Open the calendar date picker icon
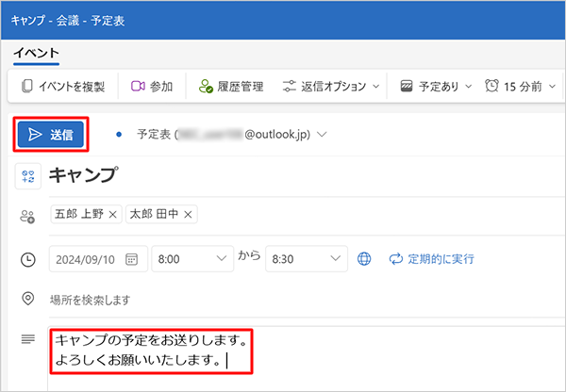 coord(131,259)
